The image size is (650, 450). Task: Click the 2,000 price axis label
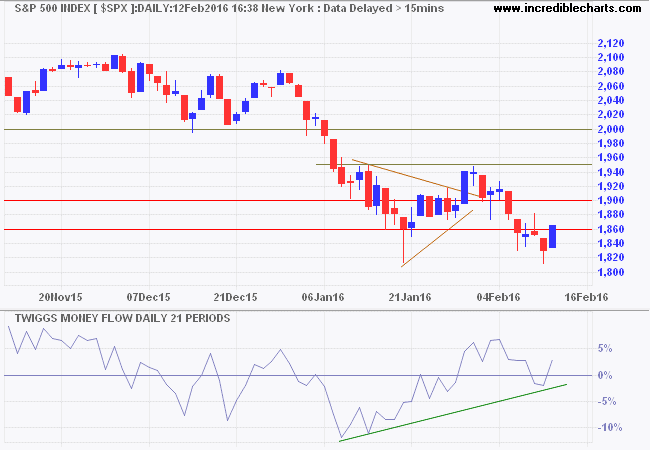[x=611, y=129]
